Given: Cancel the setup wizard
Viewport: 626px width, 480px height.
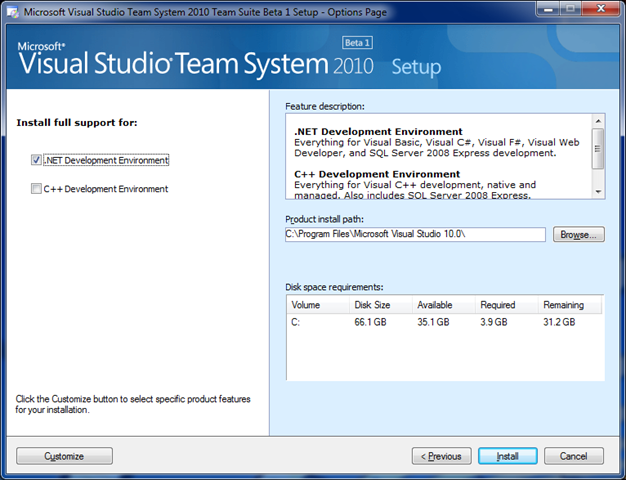Looking at the screenshot, I should click(574, 456).
